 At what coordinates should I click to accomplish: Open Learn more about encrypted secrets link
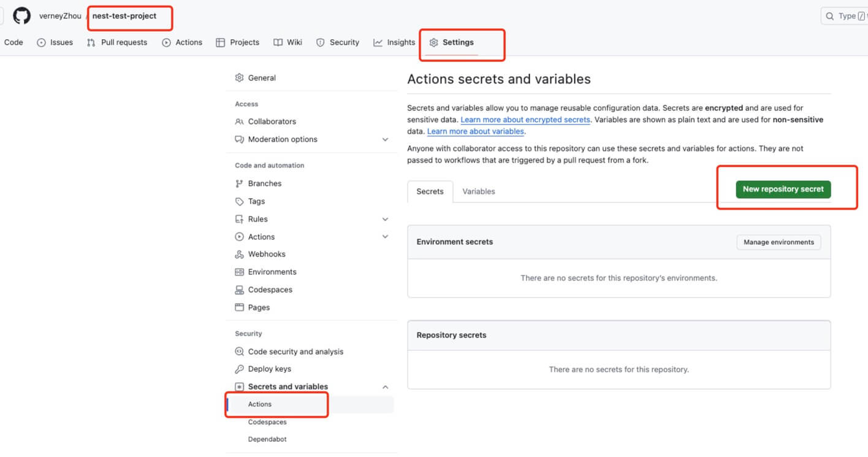[525, 120]
